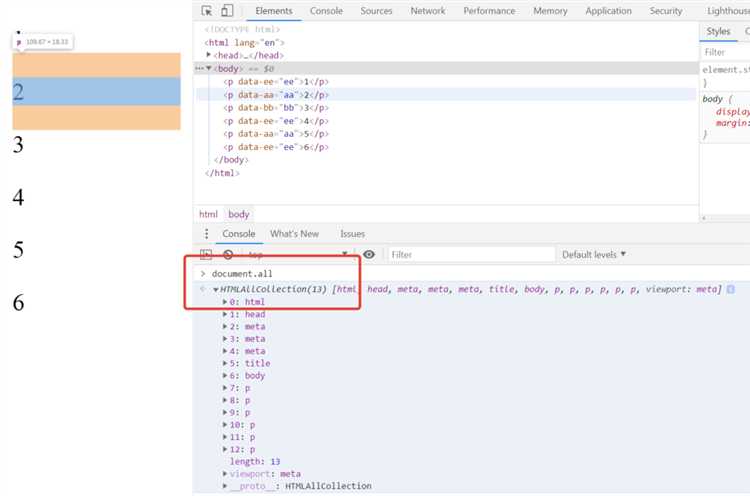The image size is (750, 496).
Task: Click the length: 13 property
Action: (x=254, y=462)
